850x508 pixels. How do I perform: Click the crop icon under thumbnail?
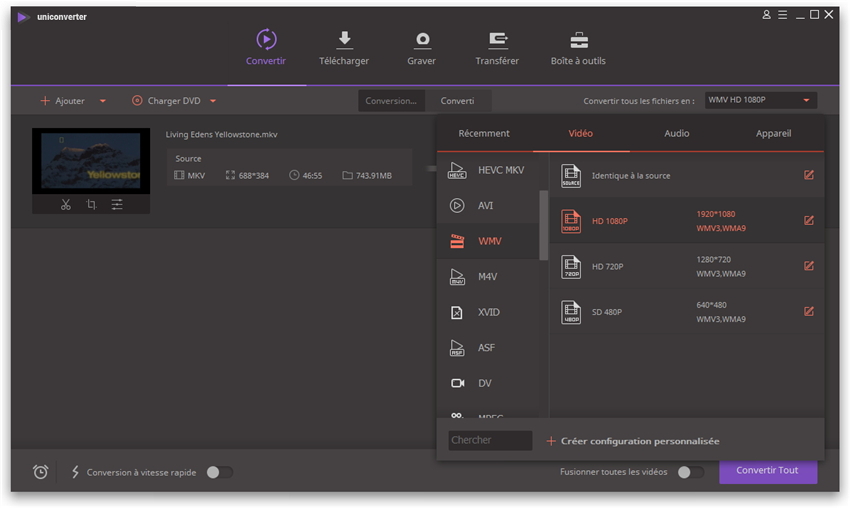tap(92, 204)
